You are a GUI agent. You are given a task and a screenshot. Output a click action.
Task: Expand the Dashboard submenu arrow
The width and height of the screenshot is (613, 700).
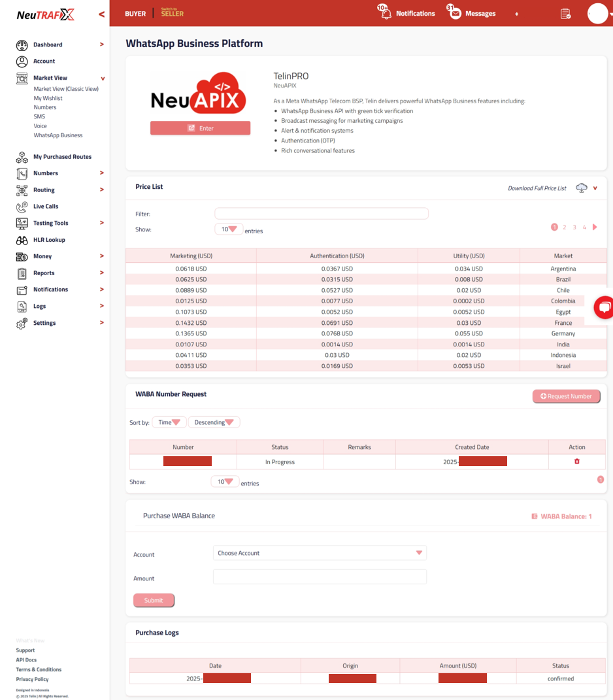coord(102,44)
